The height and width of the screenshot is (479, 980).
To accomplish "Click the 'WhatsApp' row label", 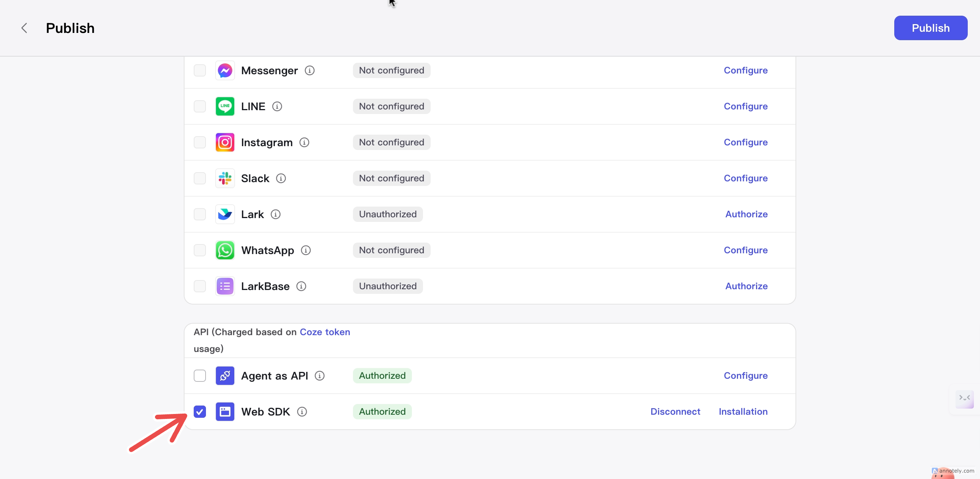I will pyautogui.click(x=268, y=250).
